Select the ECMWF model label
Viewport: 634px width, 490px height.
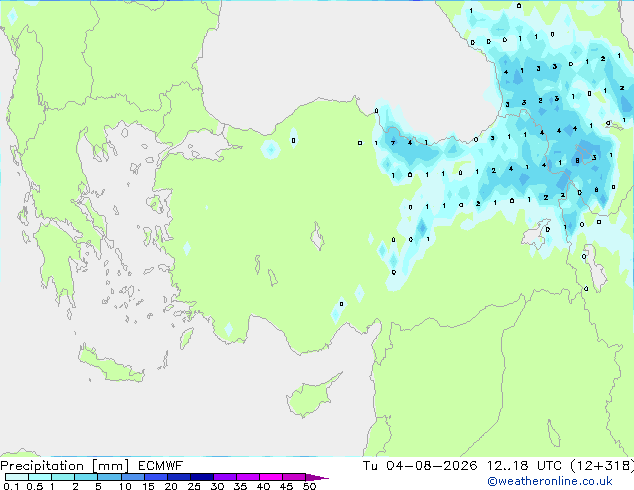(161, 466)
